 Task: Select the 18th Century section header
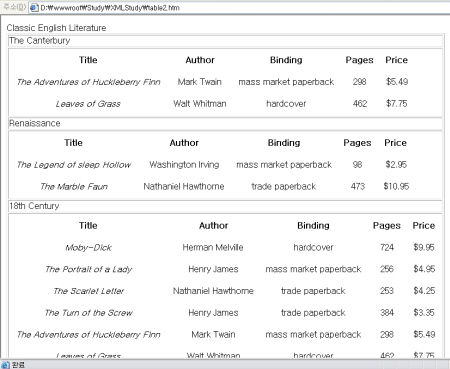[x=225, y=206]
